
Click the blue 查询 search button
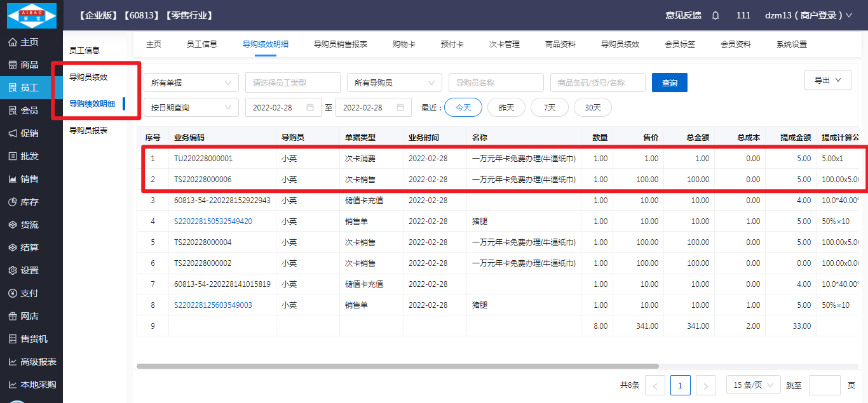[x=669, y=83]
